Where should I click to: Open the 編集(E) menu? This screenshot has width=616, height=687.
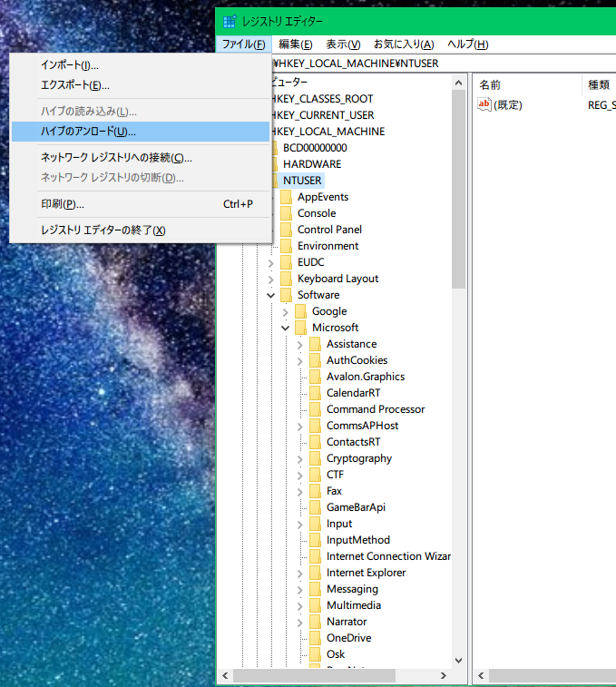pos(295,44)
